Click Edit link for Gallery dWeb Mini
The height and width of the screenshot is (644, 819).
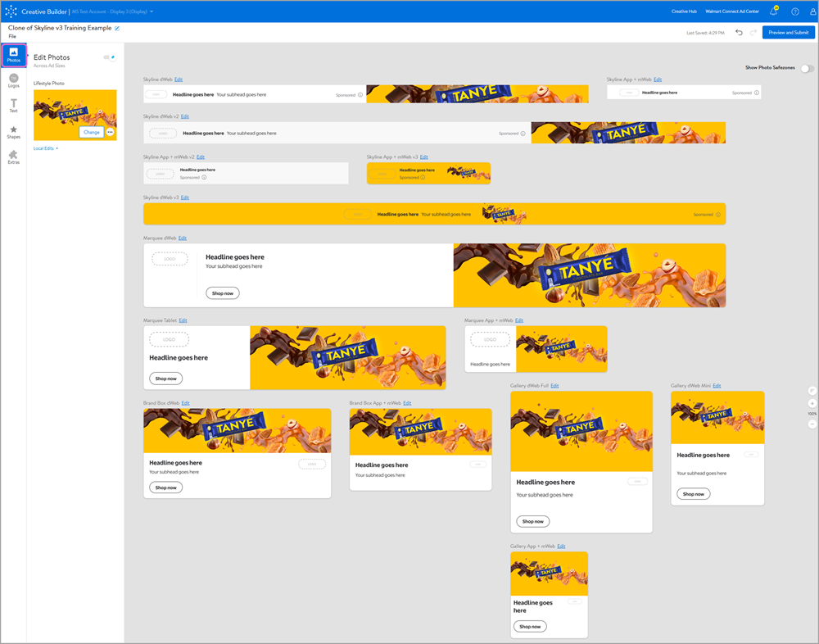[x=717, y=386]
